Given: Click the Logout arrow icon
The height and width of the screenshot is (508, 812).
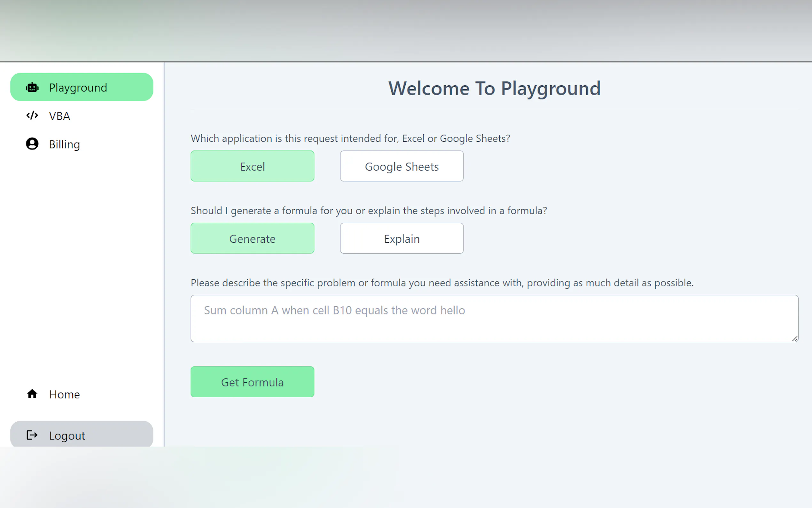Looking at the screenshot, I should tap(32, 435).
